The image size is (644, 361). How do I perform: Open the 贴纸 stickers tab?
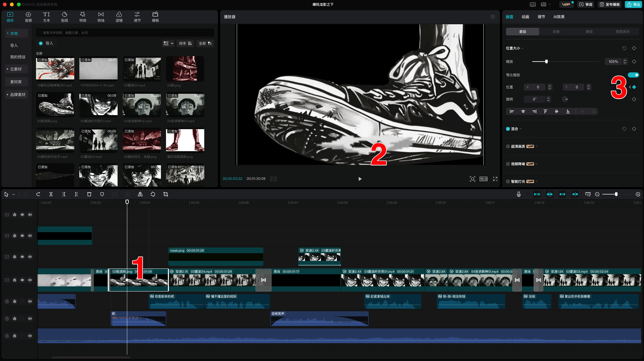65,17
